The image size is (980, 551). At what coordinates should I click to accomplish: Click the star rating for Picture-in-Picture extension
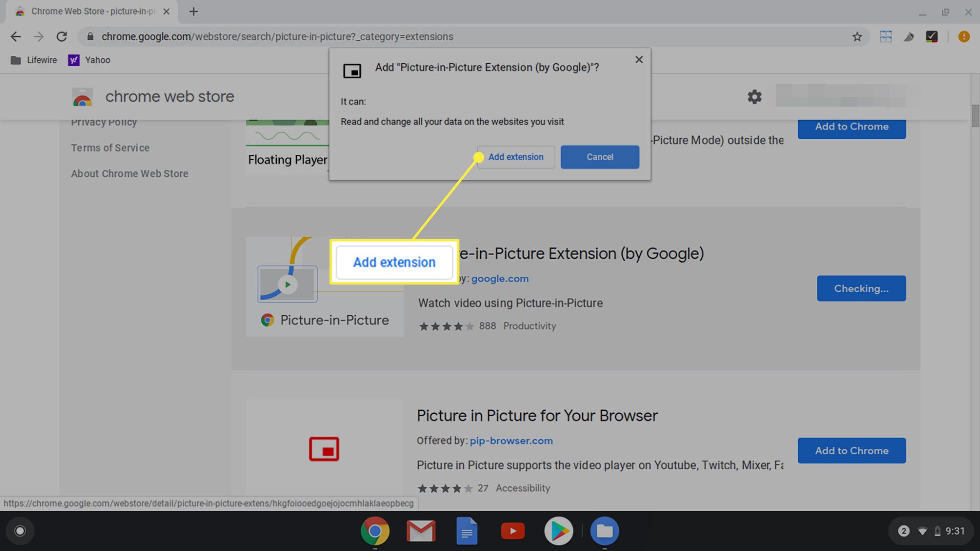click(444, 326)
